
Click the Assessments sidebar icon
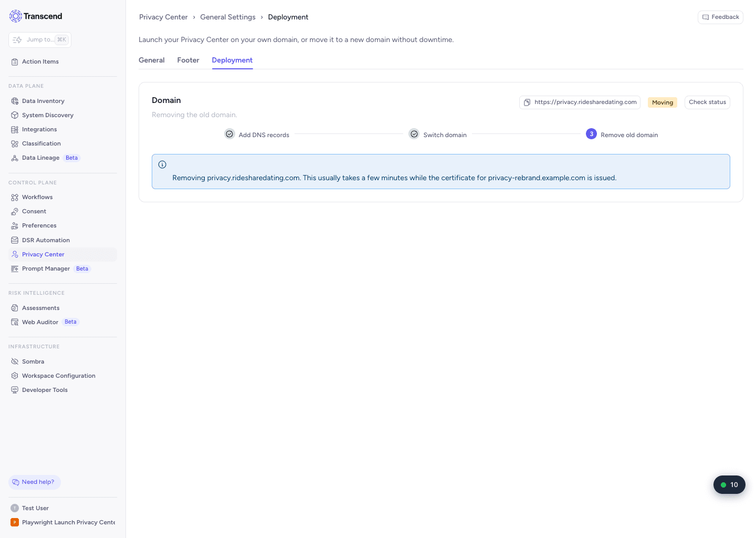pos(15,308)
